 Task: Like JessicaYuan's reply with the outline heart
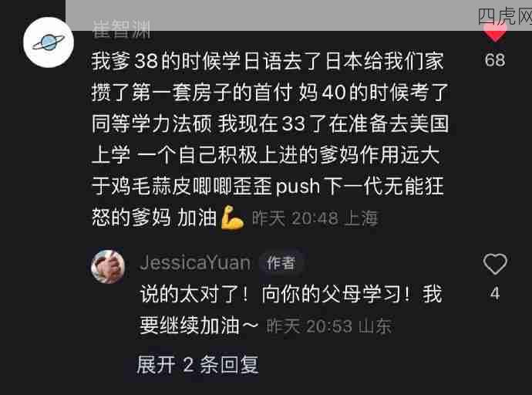(495, 264)
